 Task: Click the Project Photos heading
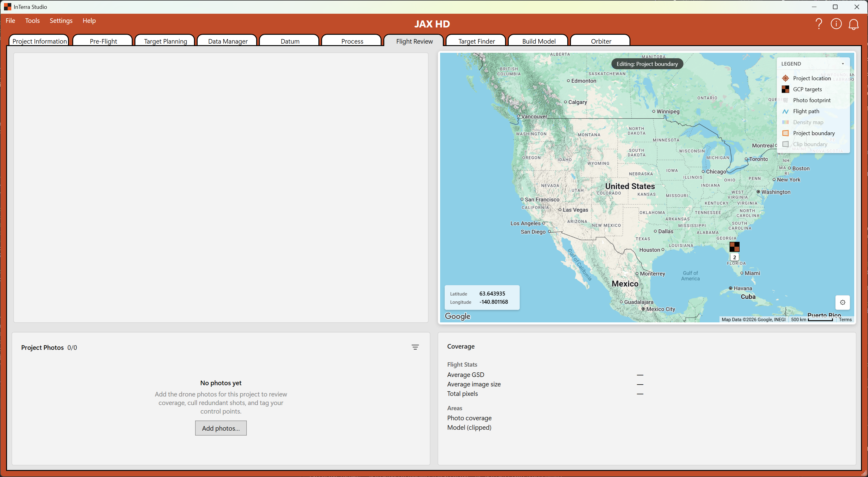[42, 347]
